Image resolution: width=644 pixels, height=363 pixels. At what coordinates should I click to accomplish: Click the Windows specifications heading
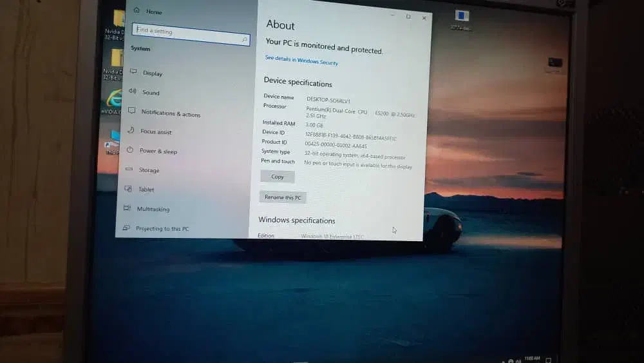[x=297, y=221]
